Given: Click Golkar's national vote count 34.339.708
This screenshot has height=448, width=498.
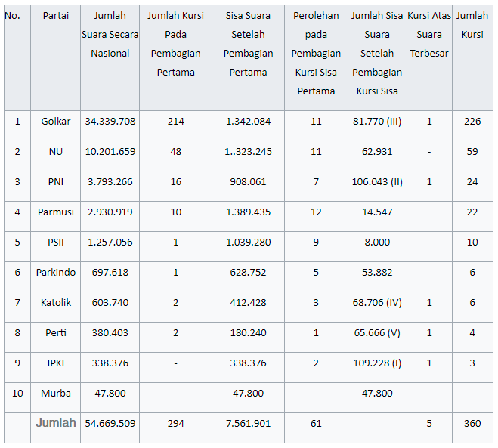Looking at the screenshot, I should (110, 122).
